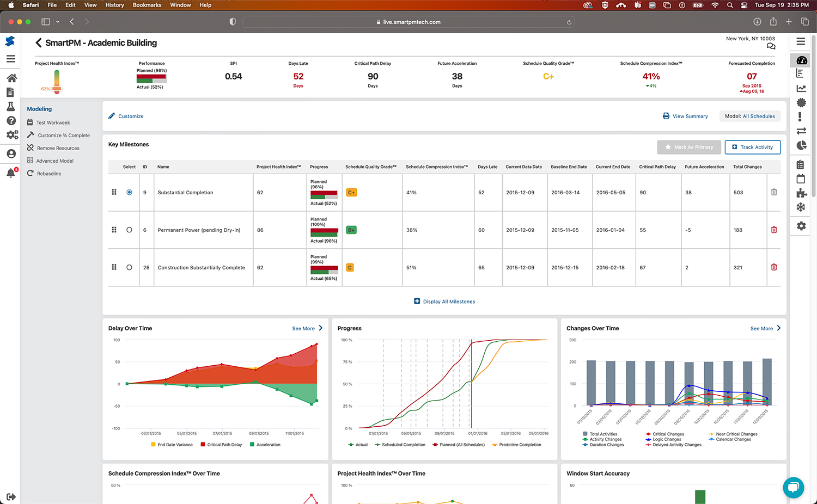Click the Customize link

tap(126, 116)
